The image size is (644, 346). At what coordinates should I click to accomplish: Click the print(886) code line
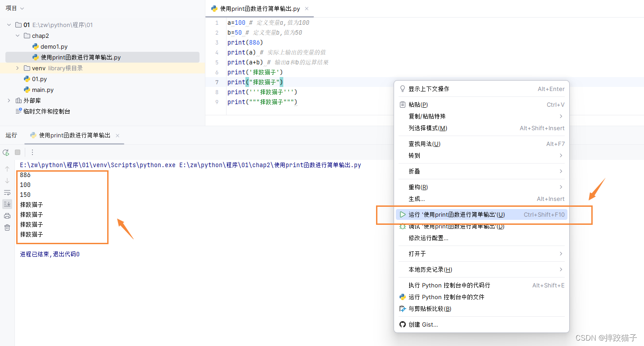[245, 42]
